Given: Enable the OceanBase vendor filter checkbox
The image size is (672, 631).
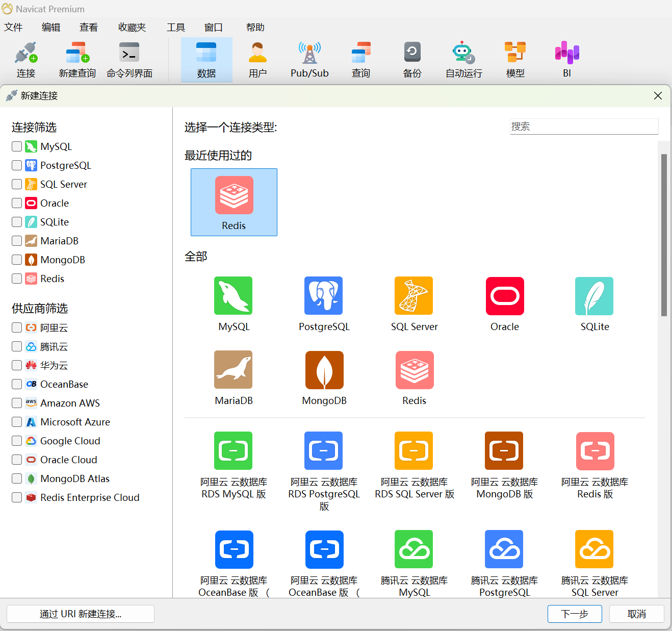Looking at the screenshot, I should pyautogui.click(x=17, y=384).
